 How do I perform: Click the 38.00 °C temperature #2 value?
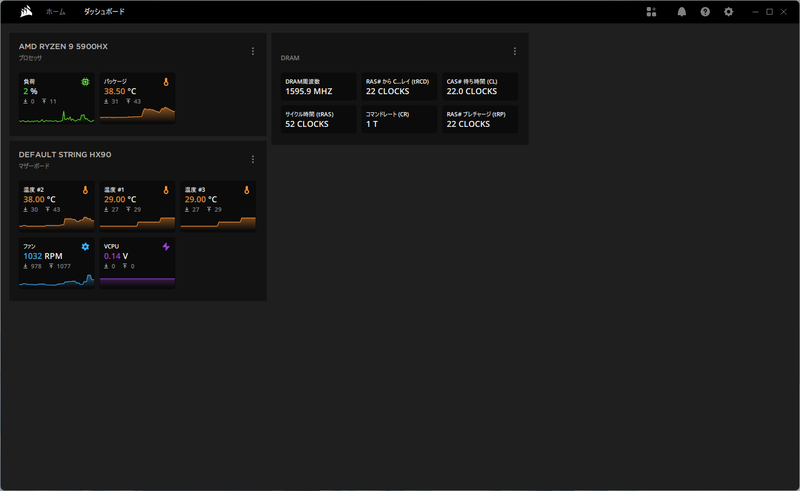[x=39, y=200]
